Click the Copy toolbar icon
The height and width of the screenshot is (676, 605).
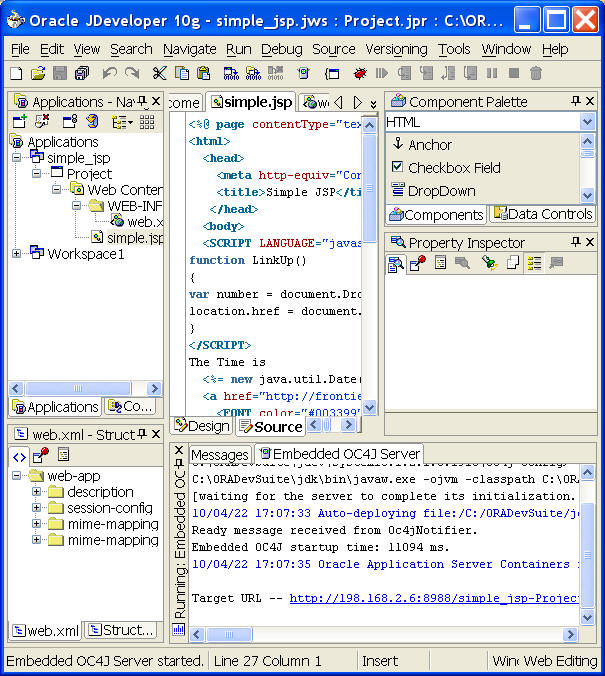click(182, 73)
